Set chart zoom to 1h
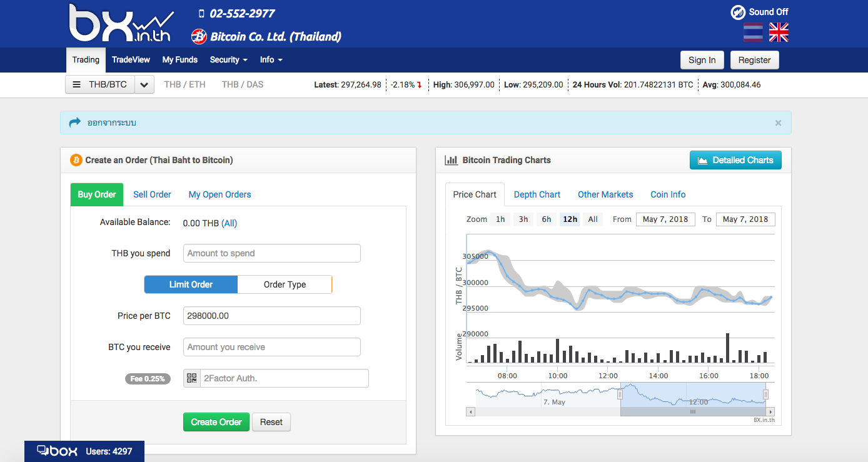The image size is (868, 462). pyautogui.click(x=500, y=219)
